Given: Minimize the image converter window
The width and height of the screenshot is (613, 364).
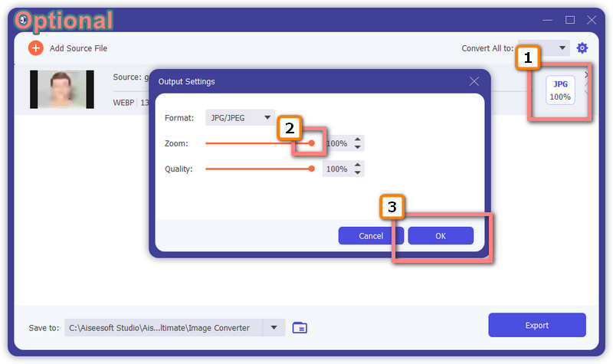Looking at the screenshot, I should 548,19.
